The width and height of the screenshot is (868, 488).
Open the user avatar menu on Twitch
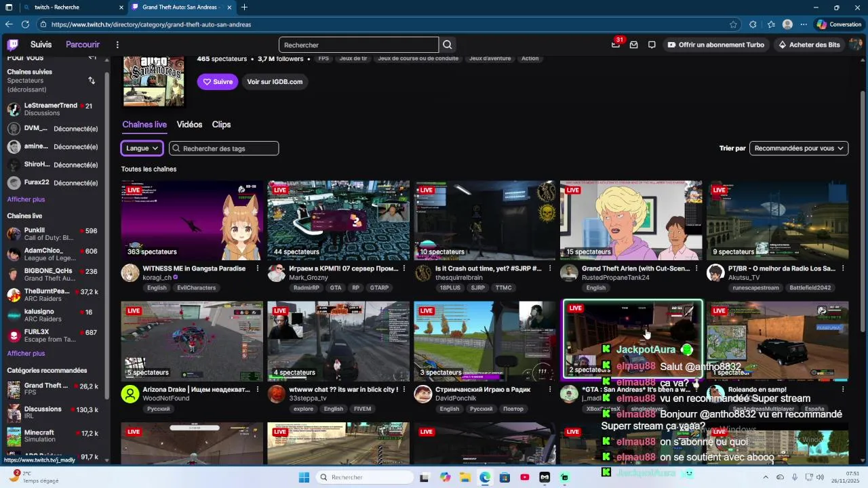(855, 45)
